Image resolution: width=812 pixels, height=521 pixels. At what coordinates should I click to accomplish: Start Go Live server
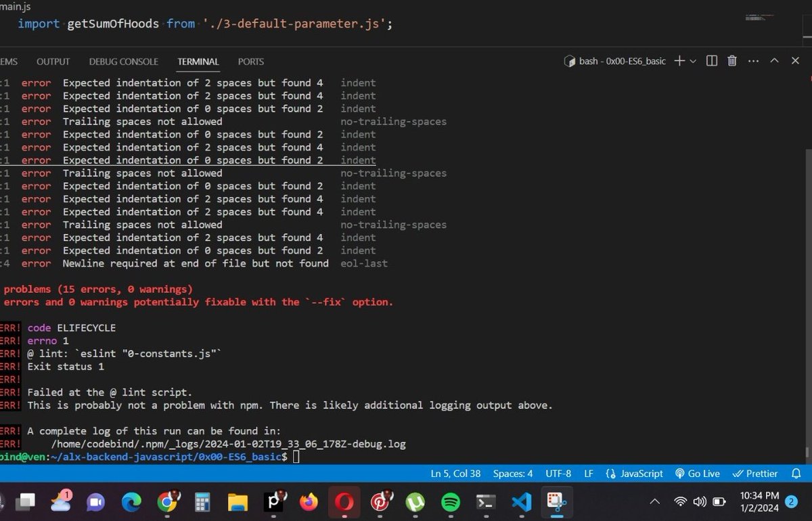(698, 474)
